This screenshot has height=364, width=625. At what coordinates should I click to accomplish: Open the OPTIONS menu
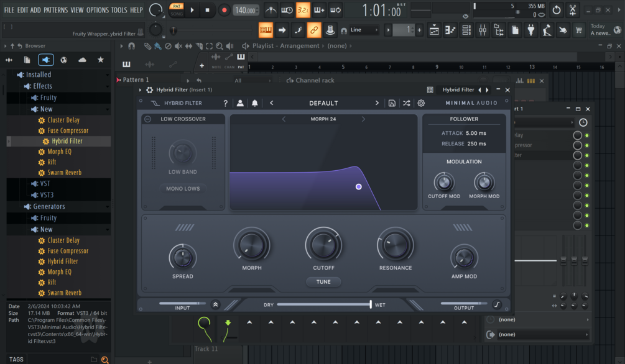97,10
